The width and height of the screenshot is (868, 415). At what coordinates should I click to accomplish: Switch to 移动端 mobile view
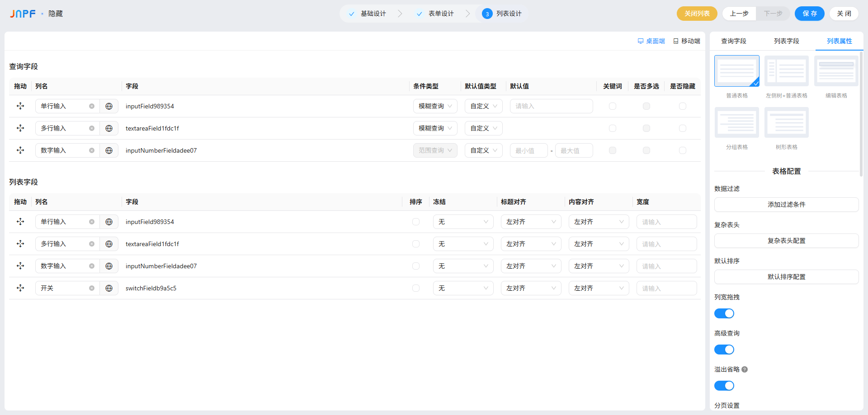[687, 41]
